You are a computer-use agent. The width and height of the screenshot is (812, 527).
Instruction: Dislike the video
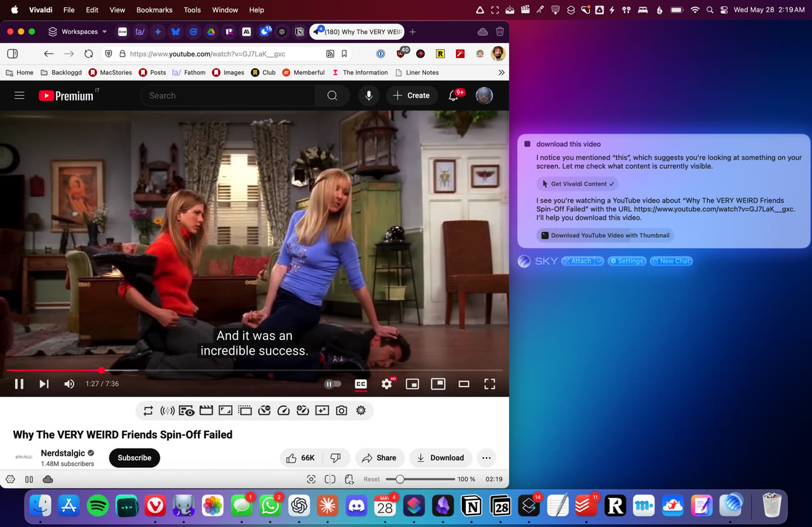[x=336, y=458]
